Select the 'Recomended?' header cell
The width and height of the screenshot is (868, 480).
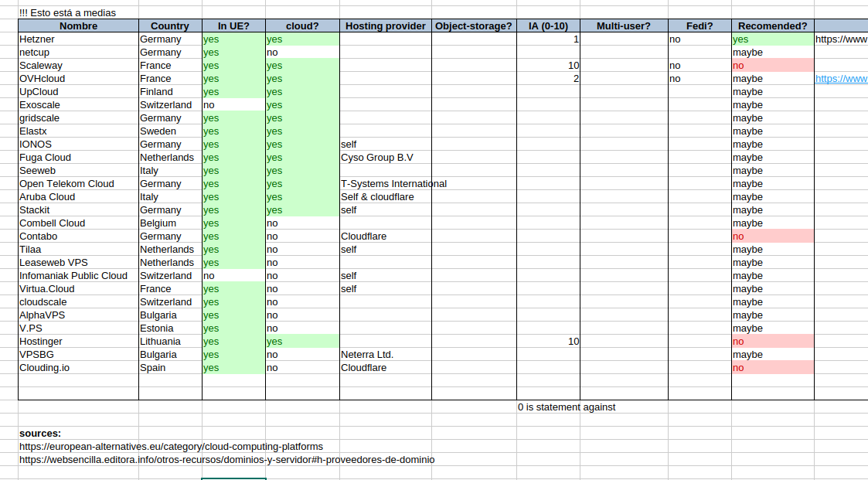coord(773,26)
